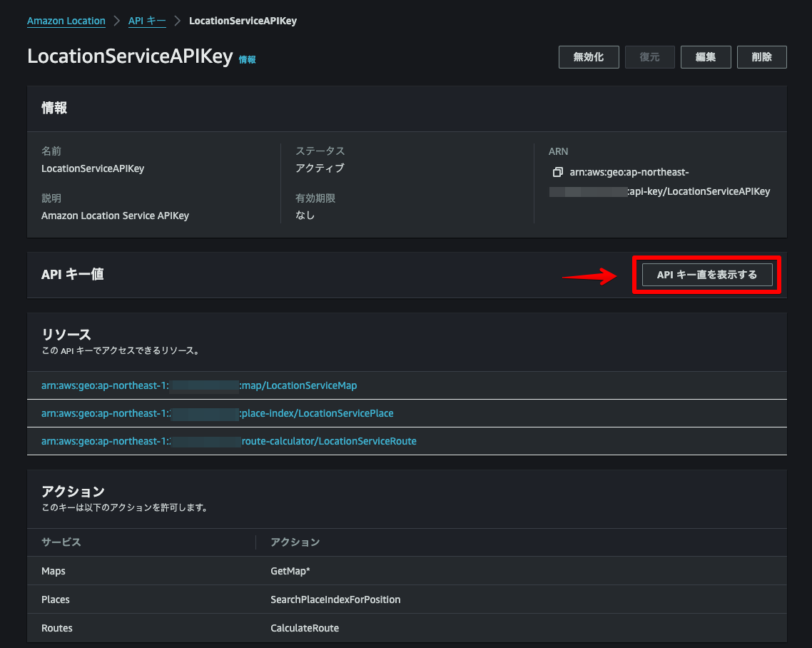Copy the ARN with the copy icon
Image resolution: width=812 pixels, height=648 pixels.
click(x=558, y=172)
